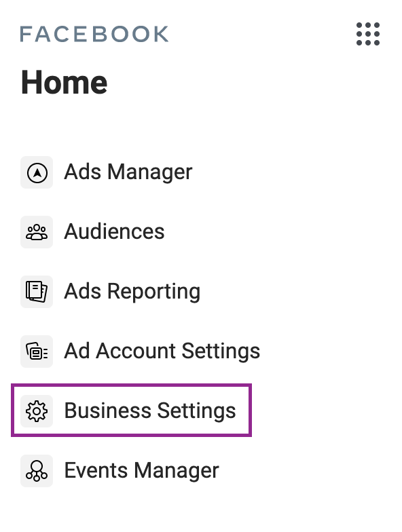402x532 pixels.
Task: Click the word "Events" in Events Manager
Action: pos(96,470)
